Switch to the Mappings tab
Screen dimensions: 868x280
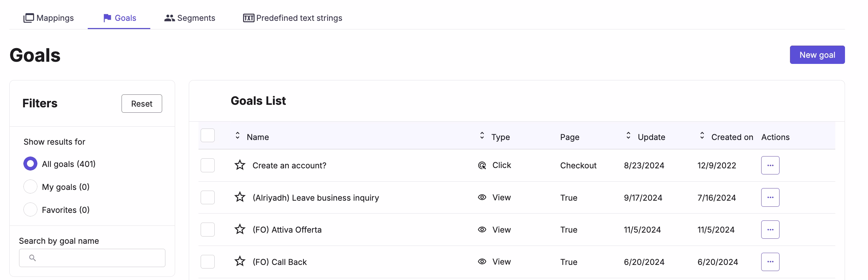[x=49, y=18]
